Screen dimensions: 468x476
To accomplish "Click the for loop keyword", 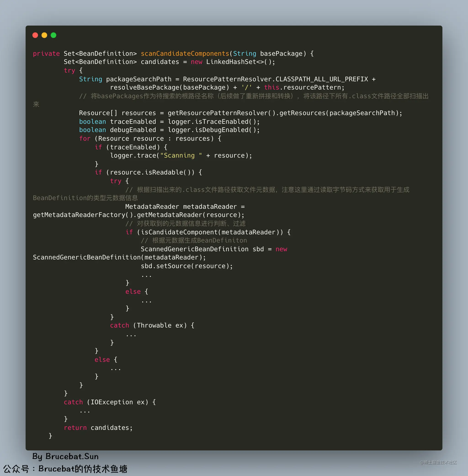I will coord(85,139).
